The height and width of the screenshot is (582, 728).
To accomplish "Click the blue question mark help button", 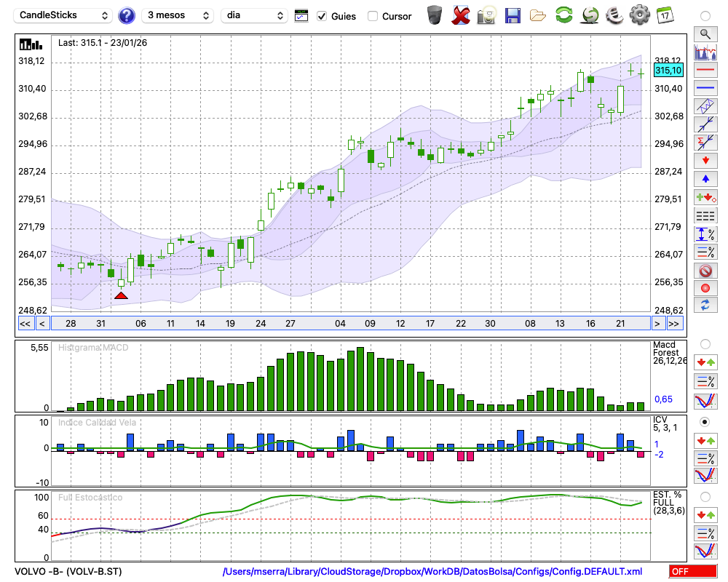I will pyautogui.click(x=127, y=15).
